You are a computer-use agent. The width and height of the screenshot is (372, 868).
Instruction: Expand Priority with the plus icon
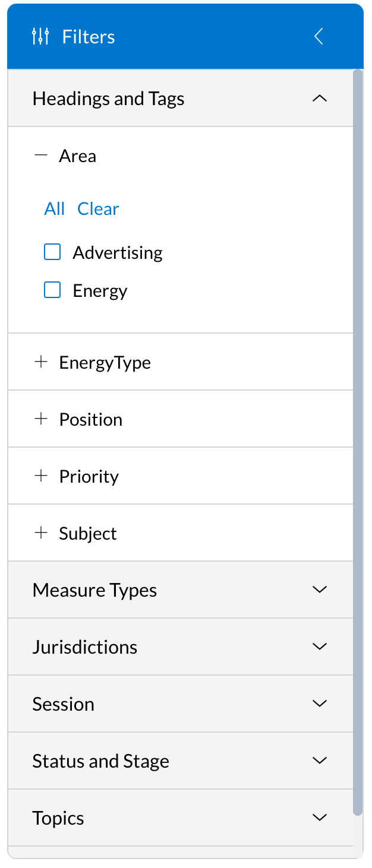click(x=41, y=476)
